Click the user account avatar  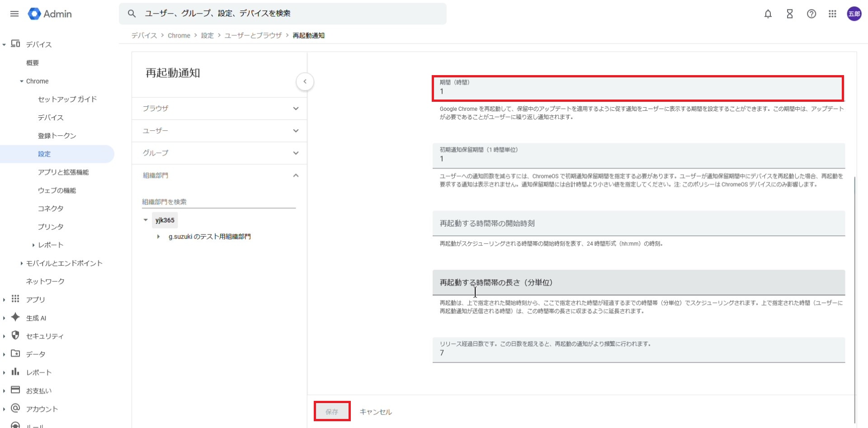854,14
